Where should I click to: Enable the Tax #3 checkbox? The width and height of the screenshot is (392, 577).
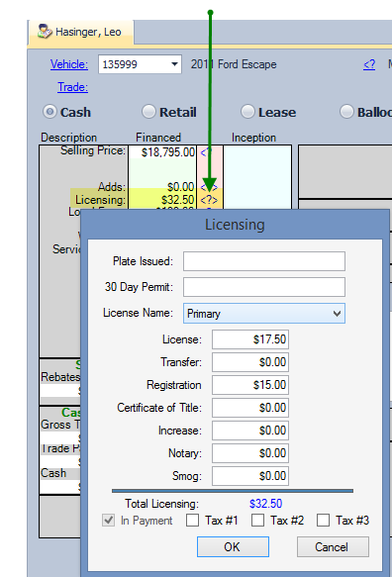tap(323, 521)
